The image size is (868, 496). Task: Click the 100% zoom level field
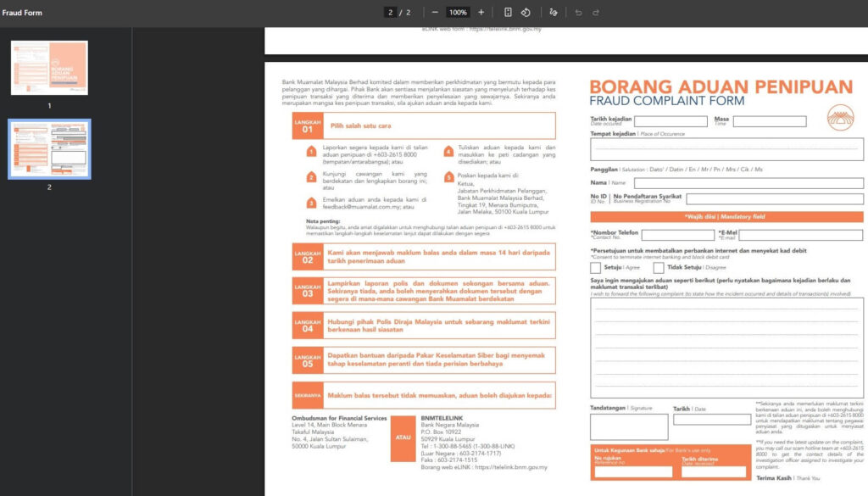click(458, 13)
